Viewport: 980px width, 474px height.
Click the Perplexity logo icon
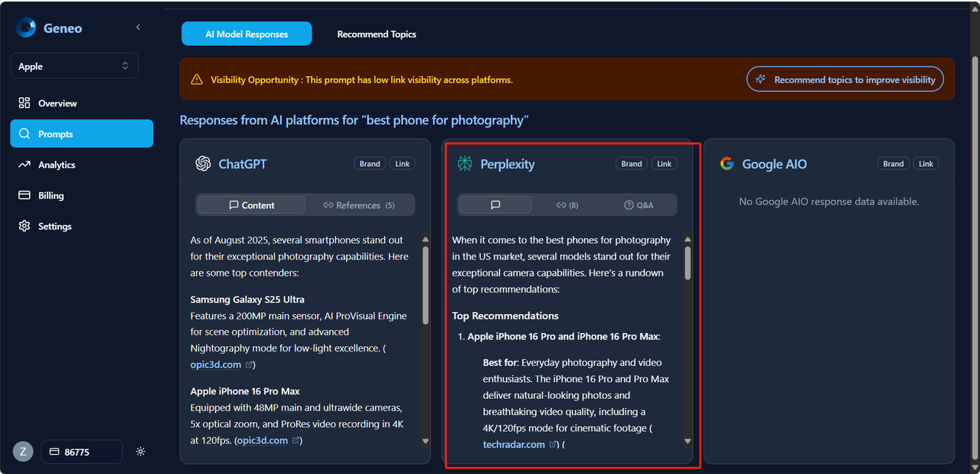[x=465, y=163]
